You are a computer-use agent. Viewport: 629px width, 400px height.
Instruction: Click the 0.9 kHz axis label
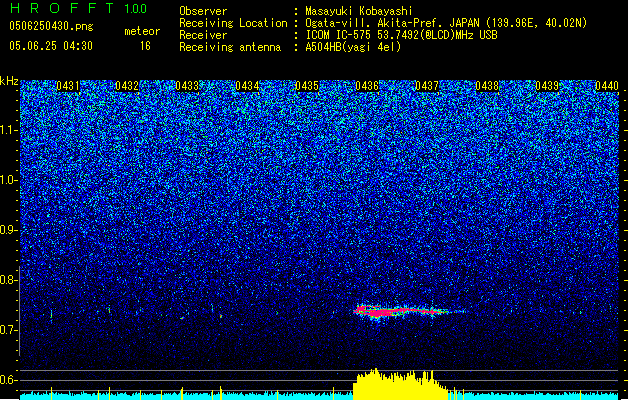coord(9,230)
